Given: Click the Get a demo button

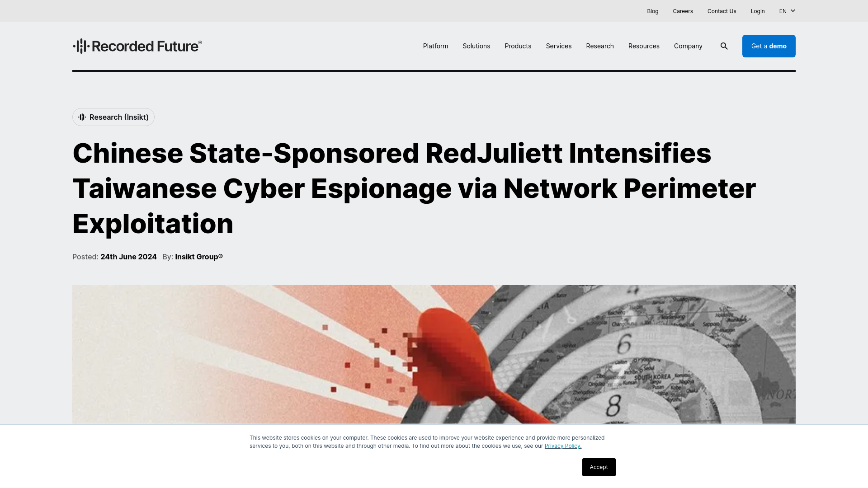Looking at the screenshot, I should coord(769,46).
